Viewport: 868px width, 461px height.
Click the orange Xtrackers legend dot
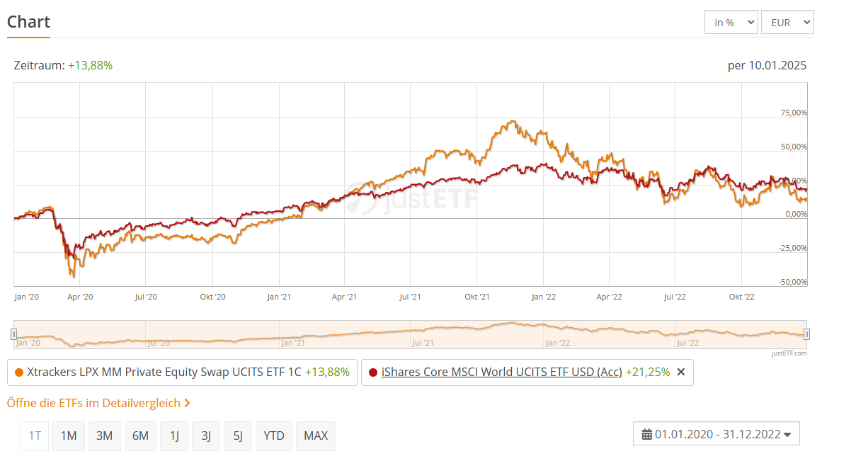[x=19, y=372]
